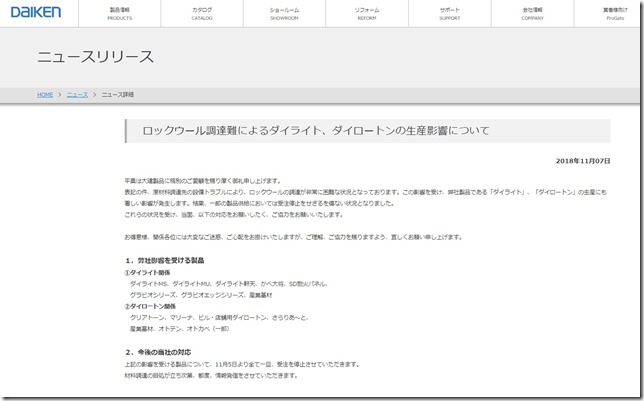The image size is (644, 401).
Task: Go to HOME breadcrumb link
Action: point(45,94)
